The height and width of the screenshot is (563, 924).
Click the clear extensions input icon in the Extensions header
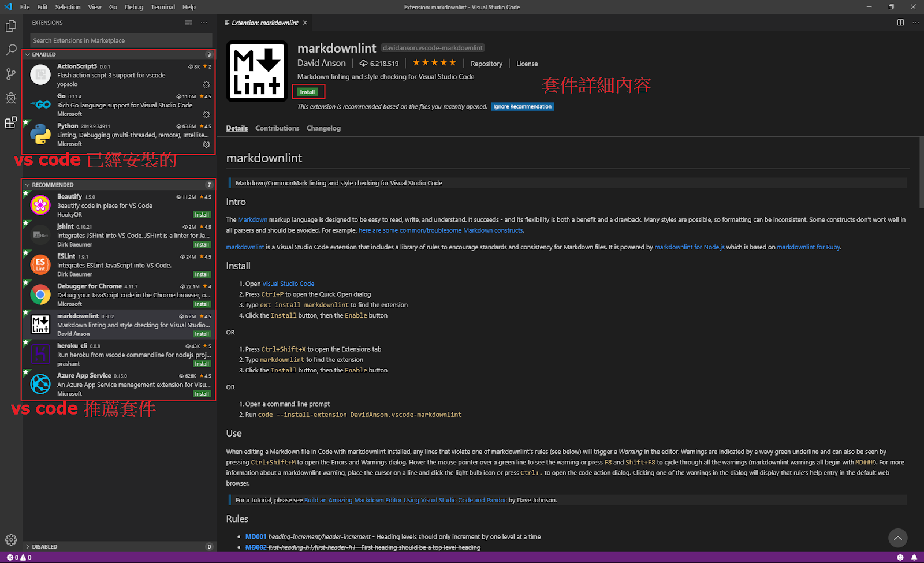point(188,23)
